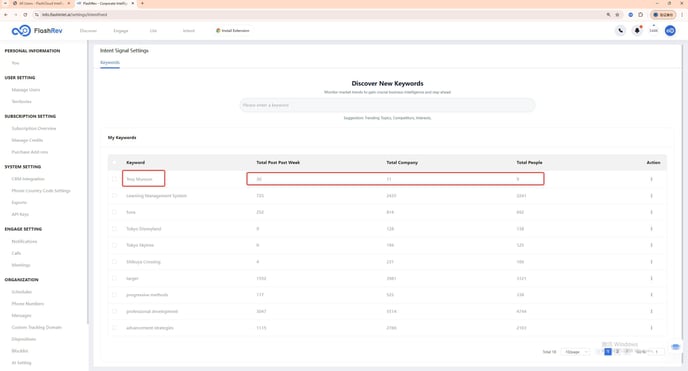The width and height of the screenshot is (688, 371).
Task: Check the progressive methods row checkbox
Action: click(x=115, y=295)
